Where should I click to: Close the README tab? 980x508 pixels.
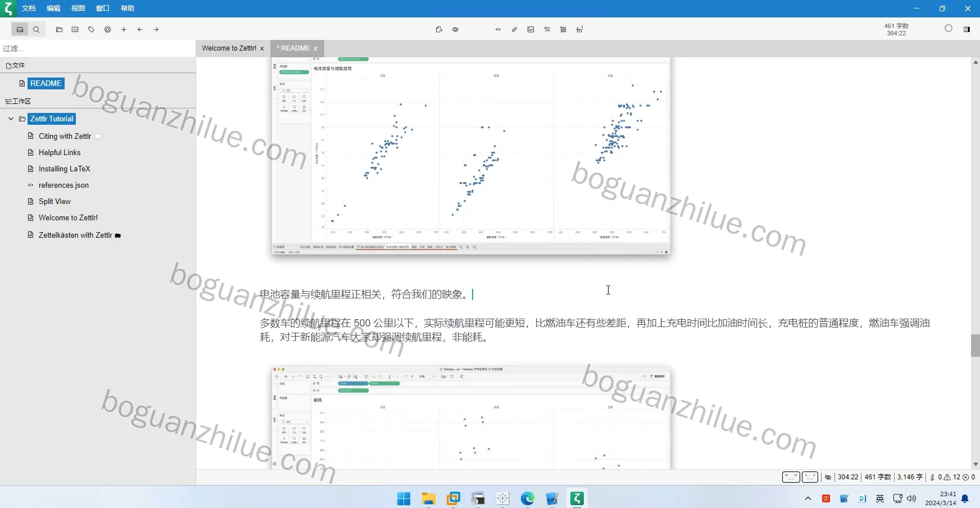pyautogui.click(x=315, y=49)
